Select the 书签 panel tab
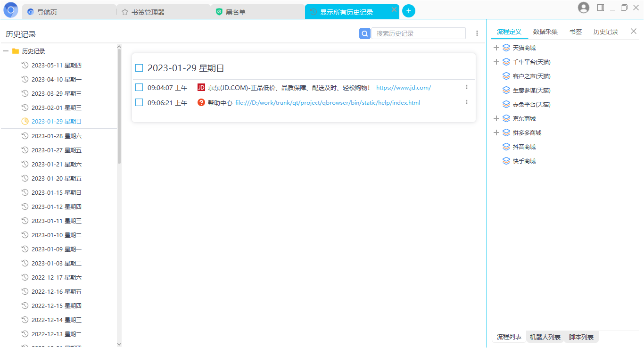Screen dimensions: 644x348 click(x=576, y=32)
